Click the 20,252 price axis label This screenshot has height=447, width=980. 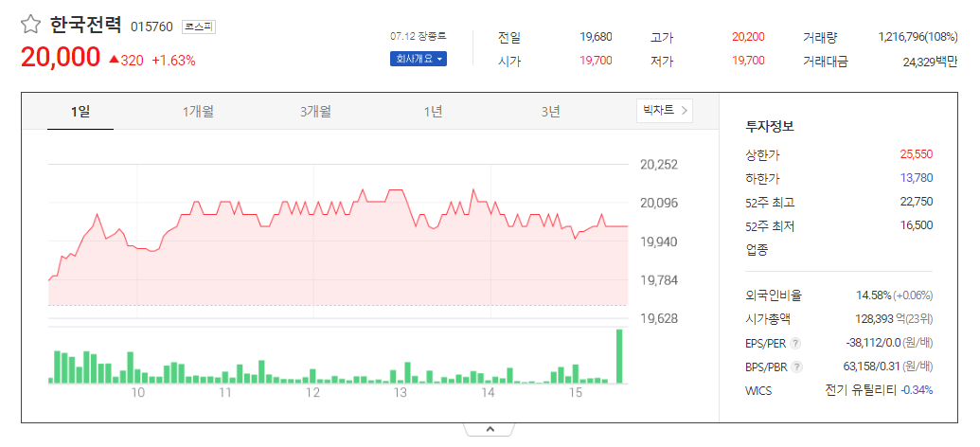[660, 165]
